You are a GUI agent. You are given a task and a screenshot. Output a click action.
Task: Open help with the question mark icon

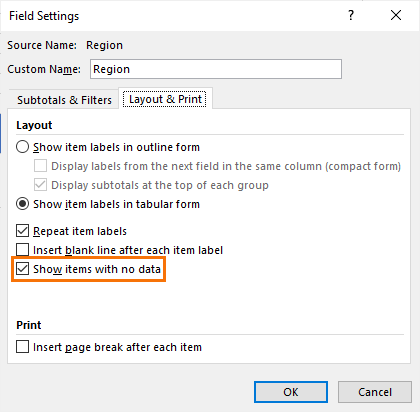coord(351,15)
